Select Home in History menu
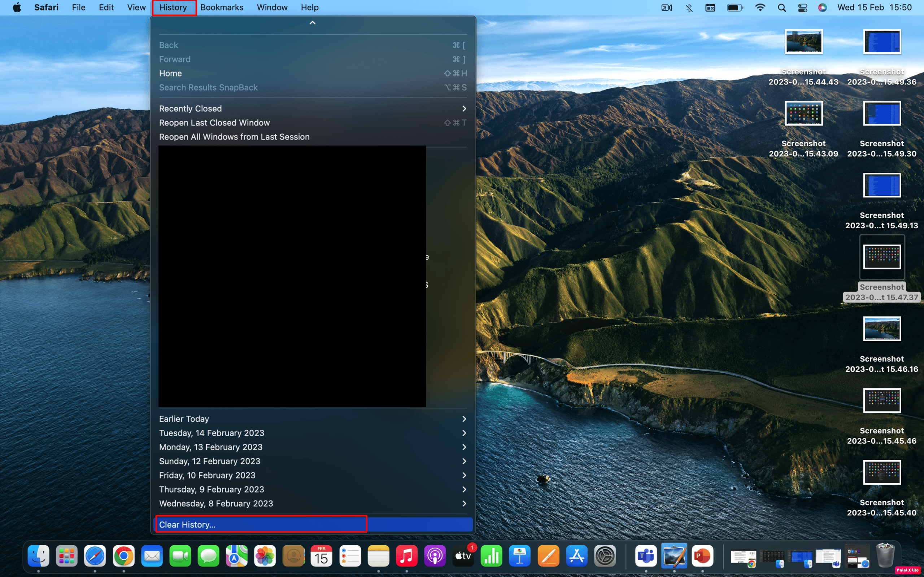924x577 pixels. click(171, 73)
